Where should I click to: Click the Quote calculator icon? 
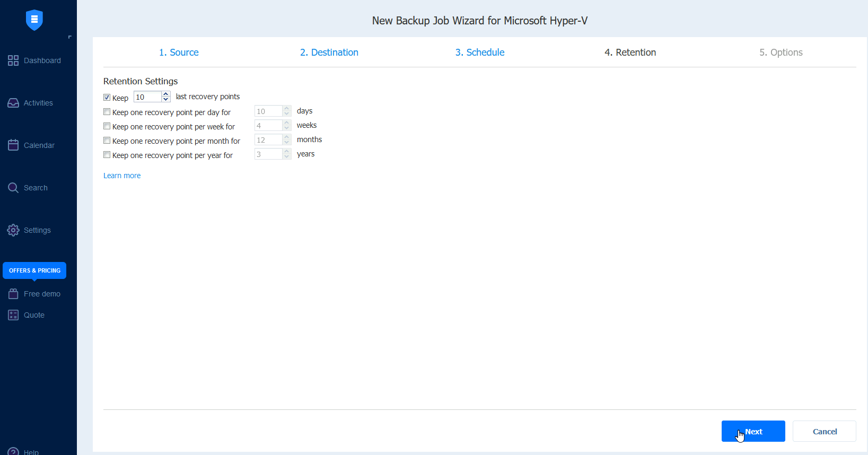pos(13,315)
